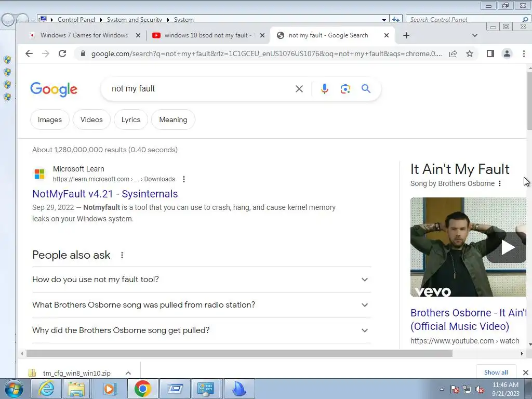Open options for the Microsoft Learn result
The height and width of the screenshot is (399, 532).
pos(184,179)
